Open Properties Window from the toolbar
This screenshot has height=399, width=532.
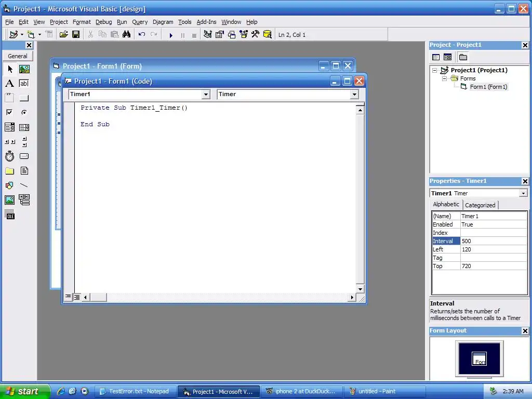[220, 35]
